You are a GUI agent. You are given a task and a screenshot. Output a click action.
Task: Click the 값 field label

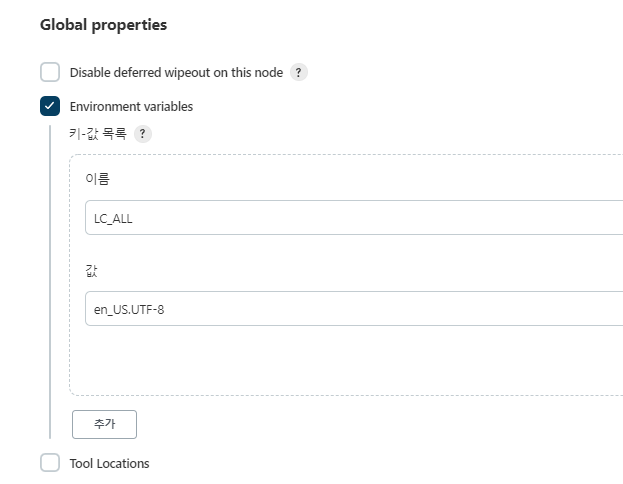pyautogui.click(x=91, y=271)
